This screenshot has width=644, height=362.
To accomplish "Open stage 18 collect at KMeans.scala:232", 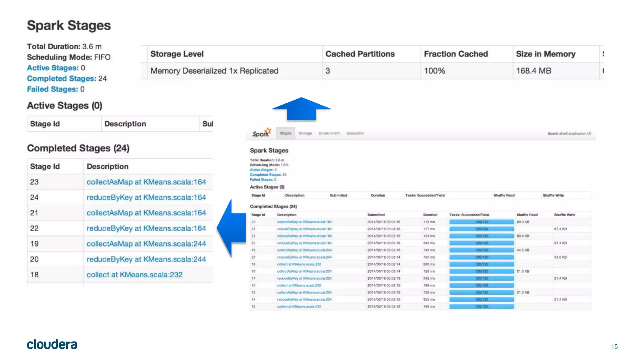I will pos(135,275).
